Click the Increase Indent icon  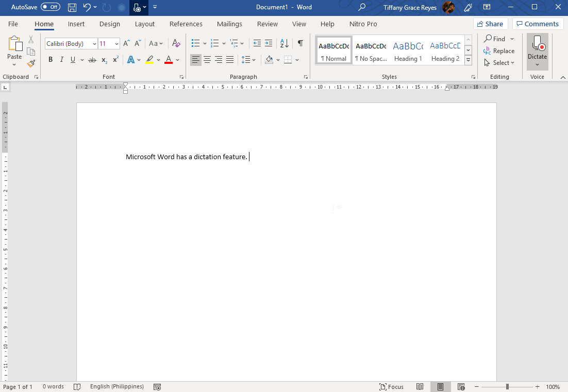point(269,43)
